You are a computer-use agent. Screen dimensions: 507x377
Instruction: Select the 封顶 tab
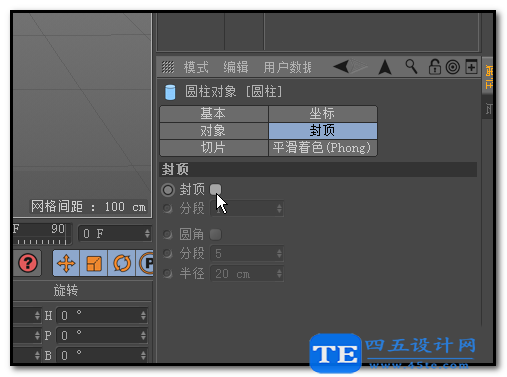point(323,131)
